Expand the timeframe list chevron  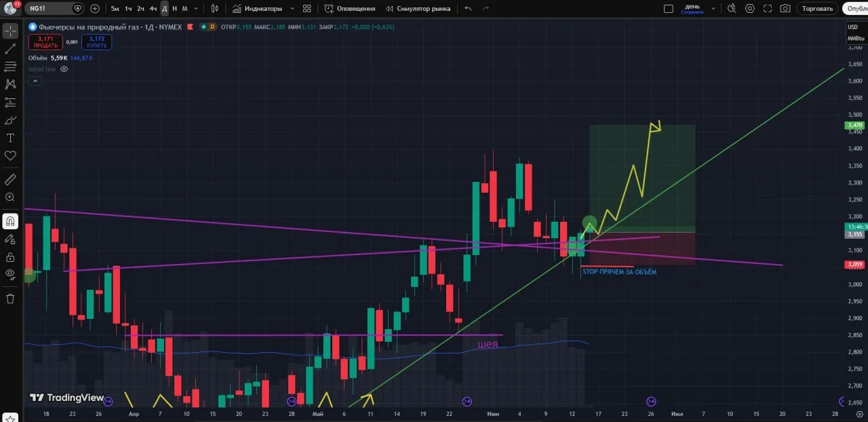196,9
